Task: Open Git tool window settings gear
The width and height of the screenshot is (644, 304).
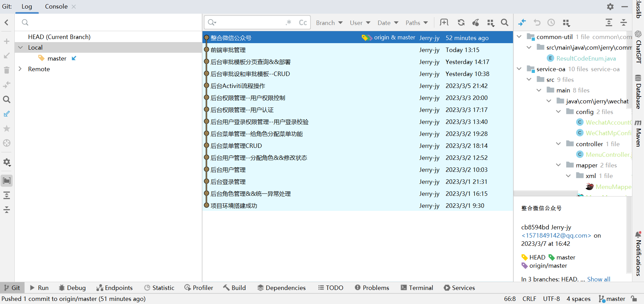Action: pyautogui.click(x=610, y=7)
